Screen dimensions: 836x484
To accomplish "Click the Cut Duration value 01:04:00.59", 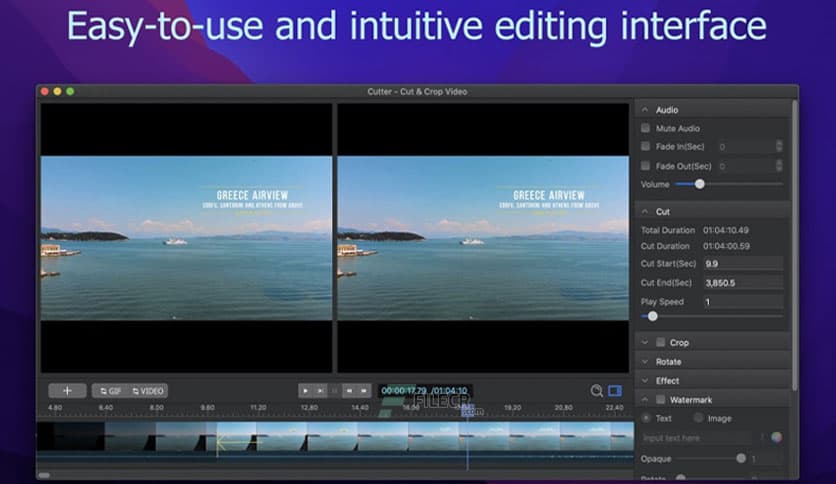I will coord(726,246).
